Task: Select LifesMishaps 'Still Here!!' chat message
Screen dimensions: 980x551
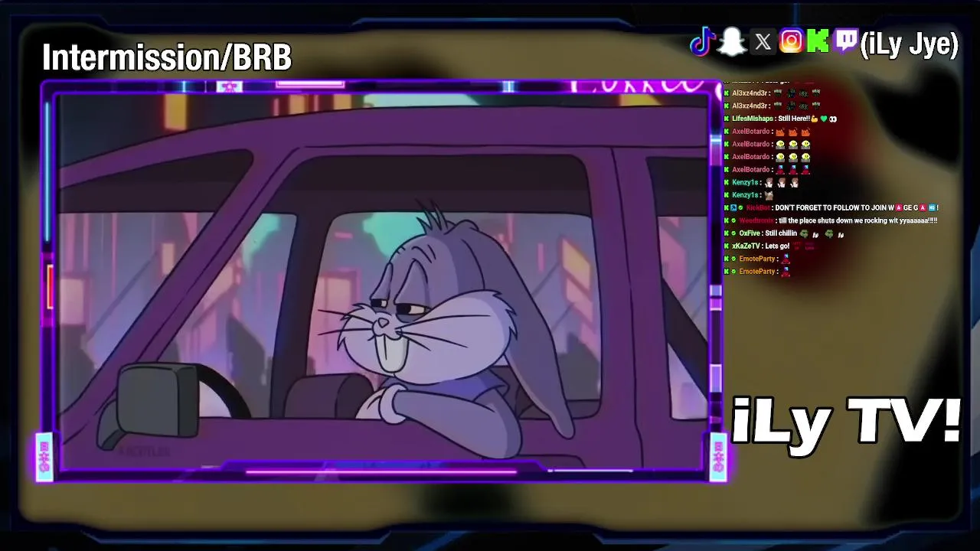Action: click(780, 119)
